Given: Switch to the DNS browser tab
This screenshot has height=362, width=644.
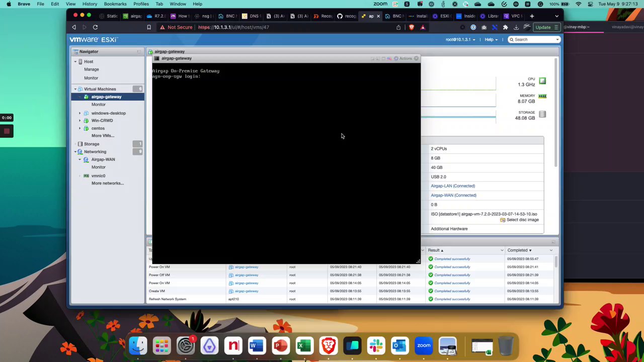Looking at the screenshot, I should click(252, 16).
